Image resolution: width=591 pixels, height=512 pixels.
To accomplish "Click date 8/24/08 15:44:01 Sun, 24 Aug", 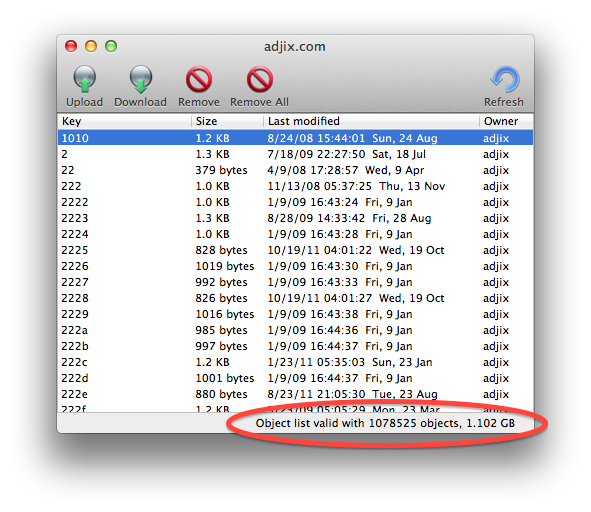I will point(352,138).
